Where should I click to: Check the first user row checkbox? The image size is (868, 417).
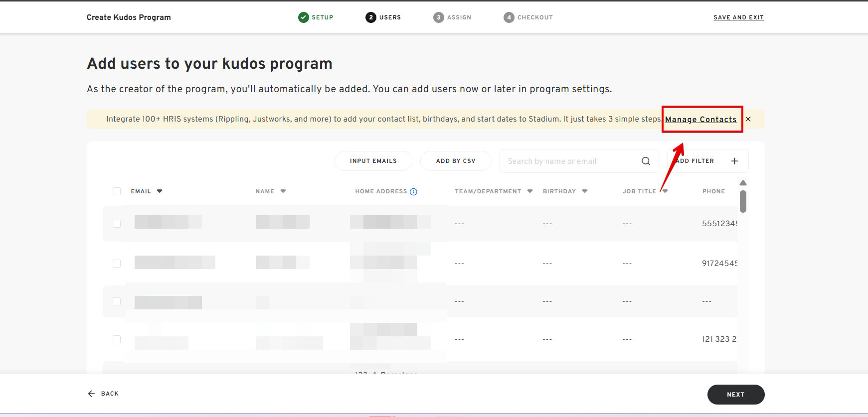pos(117,224)
